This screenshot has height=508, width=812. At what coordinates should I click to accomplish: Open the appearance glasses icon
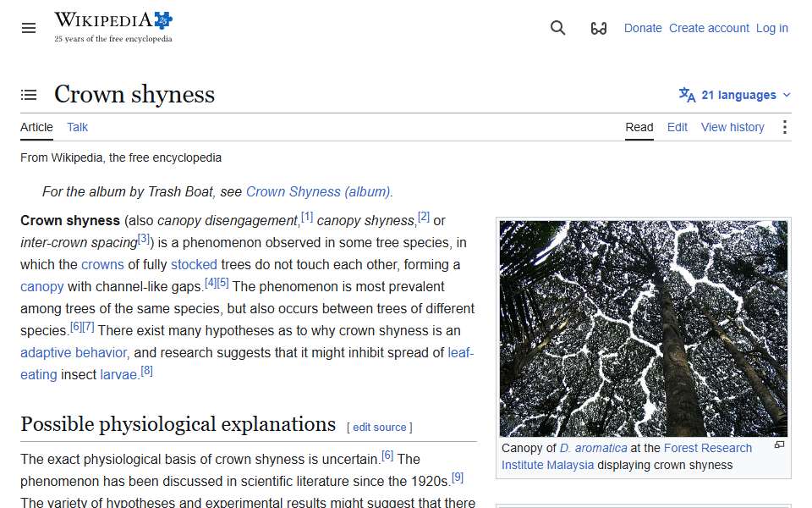pyautogui.click(x=599, y=28)
